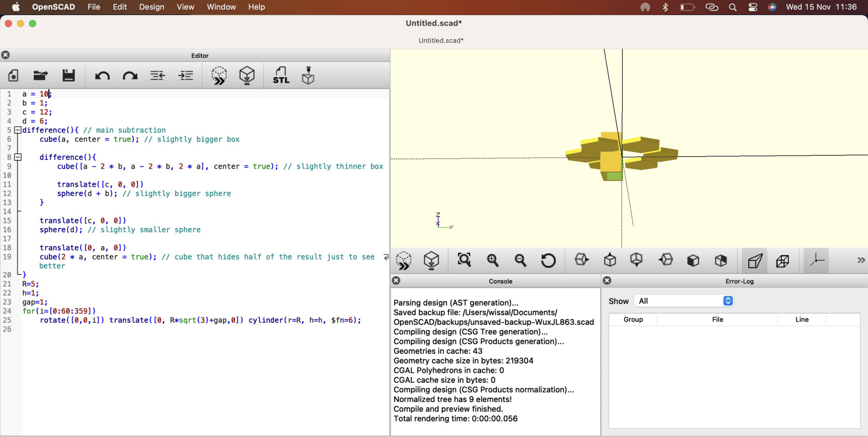
Task: Switch to the Bottom view
Action: click(x=637, y=260)
